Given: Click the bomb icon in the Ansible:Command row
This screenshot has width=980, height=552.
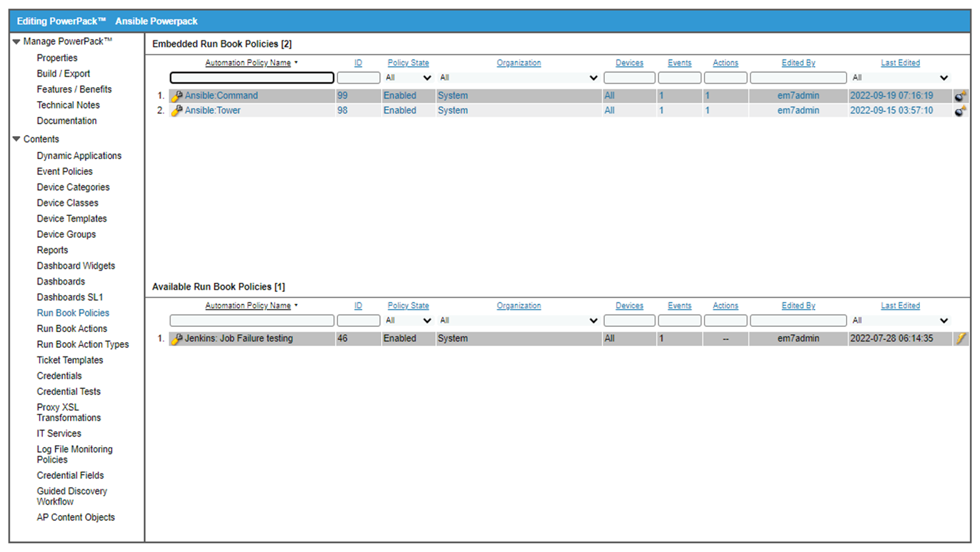Looking at the screenshot, I should tap(961, 96).
